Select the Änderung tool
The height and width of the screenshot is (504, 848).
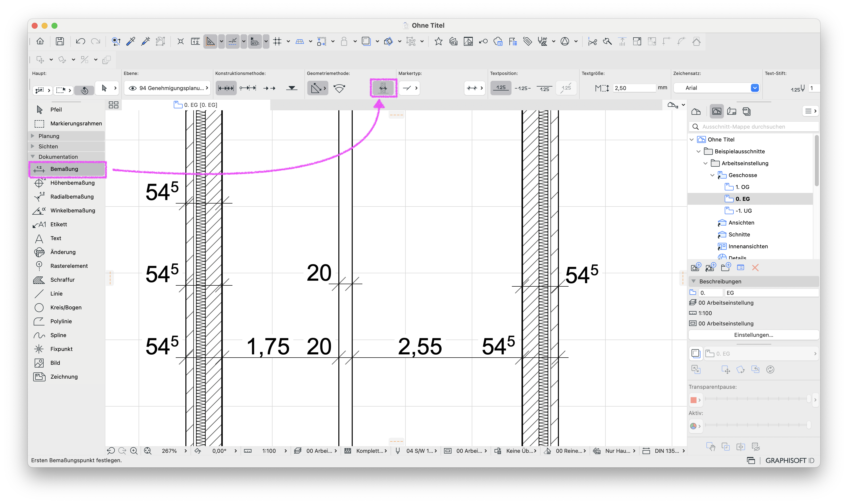click(x=67, y=252)
